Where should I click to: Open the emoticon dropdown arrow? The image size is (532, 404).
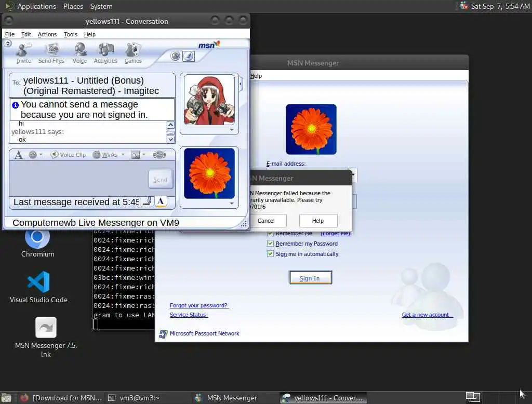tap(41, 155)
